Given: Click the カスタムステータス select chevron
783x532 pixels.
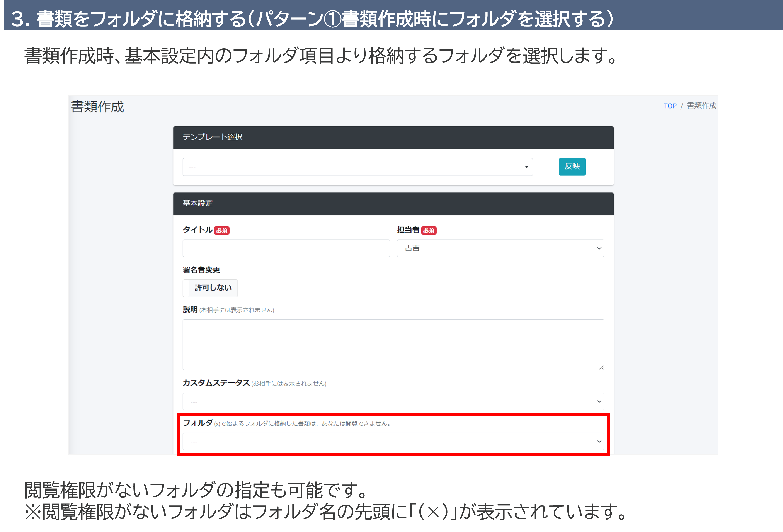Looking at the screenshot, I should 599,402.
